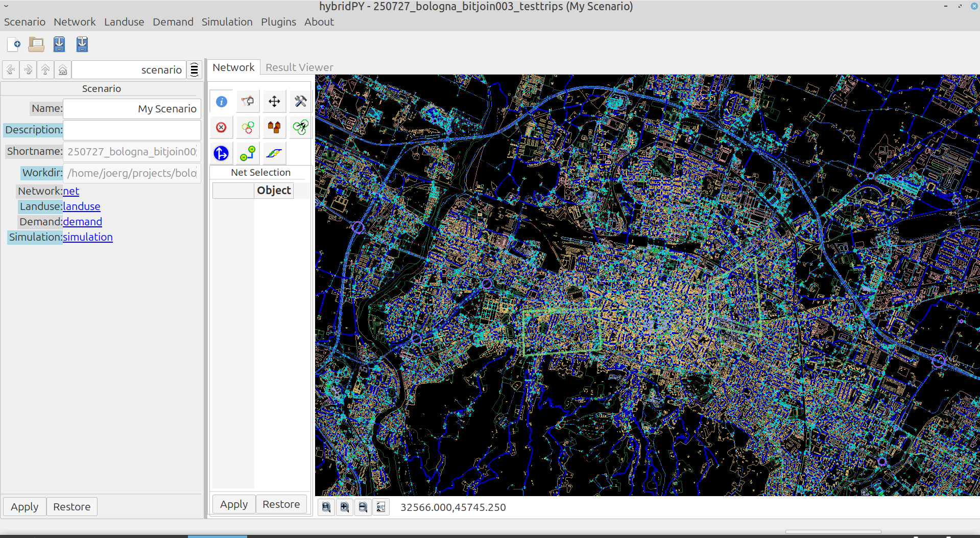The width and height of the screenshot is (980, 538).
Task: Go forward with the browser forward arrow
Action: point(28,69)
